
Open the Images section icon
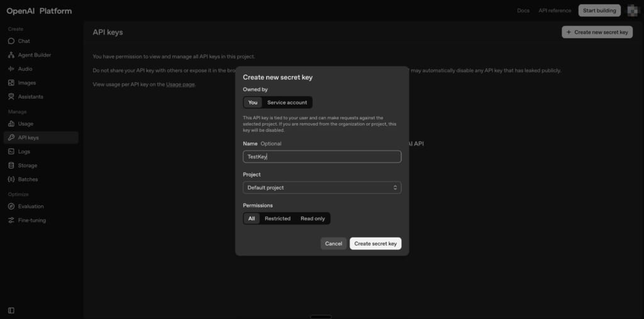(11, 83)
